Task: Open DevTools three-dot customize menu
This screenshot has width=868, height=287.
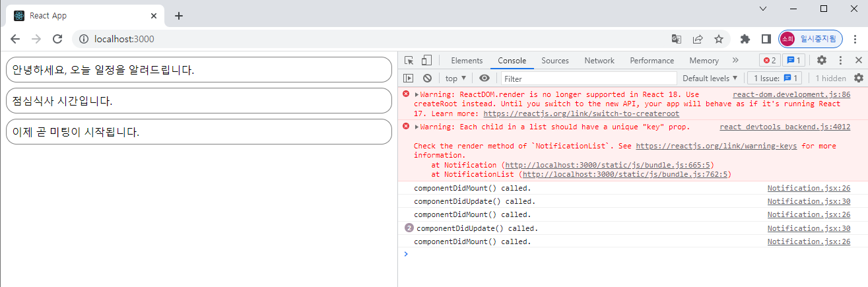Action: (x=840, y=60)
